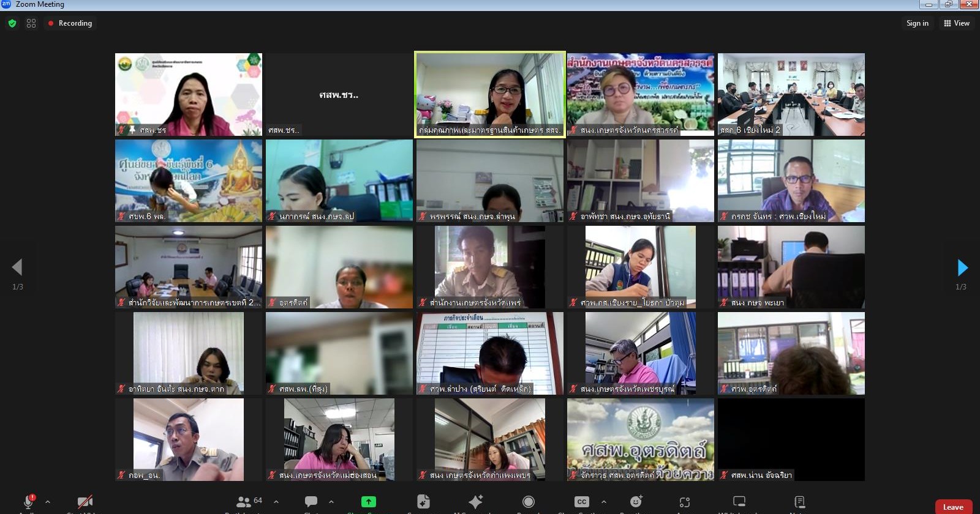
Task: Click the microphone Audio icon
Action: pos(28,502)
